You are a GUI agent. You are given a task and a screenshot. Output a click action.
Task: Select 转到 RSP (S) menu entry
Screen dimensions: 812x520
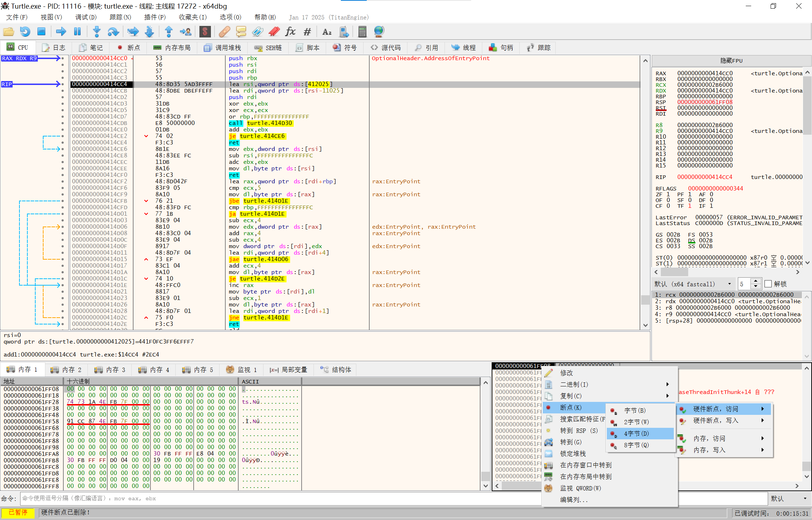[x=574, y=431]
